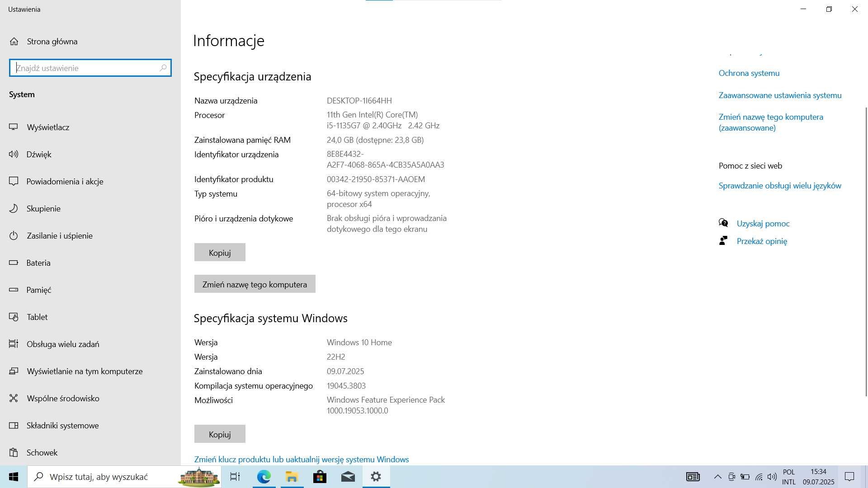Screen dimensions: 868x488
Task: Click the Uzyskaj pomoc link
Action: coord(763,223)
